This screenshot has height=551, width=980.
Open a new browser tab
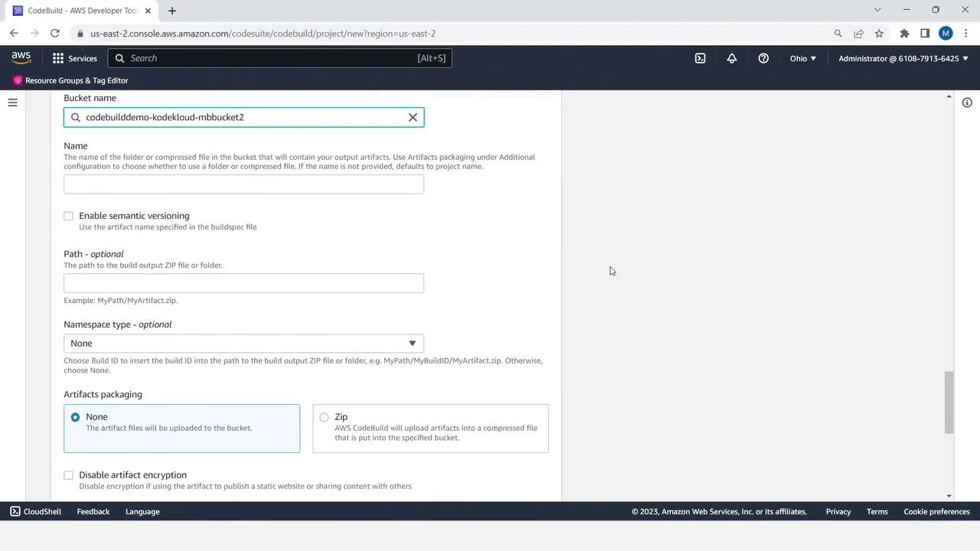point(172,11)
